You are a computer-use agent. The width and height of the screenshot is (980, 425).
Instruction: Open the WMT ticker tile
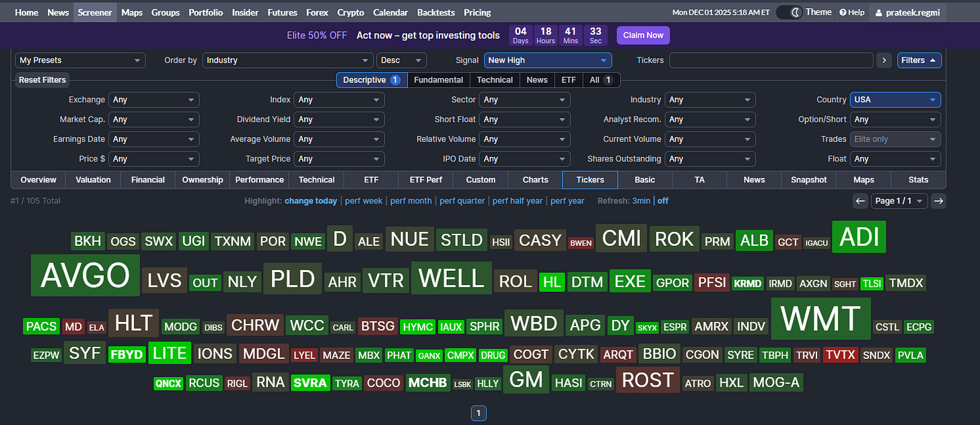coord(820,319)
